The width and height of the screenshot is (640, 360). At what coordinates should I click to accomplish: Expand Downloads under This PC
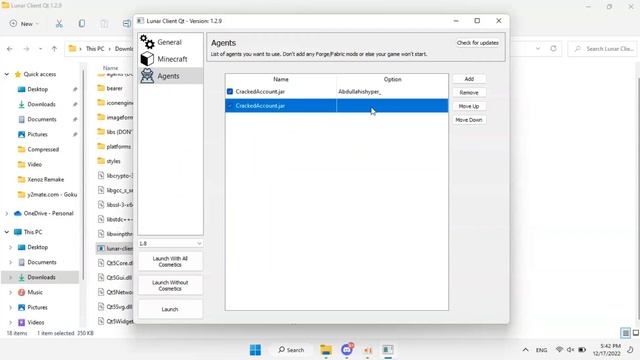point(11,278)
